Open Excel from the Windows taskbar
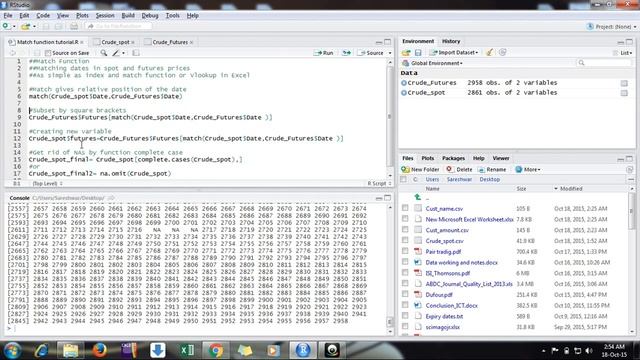 click(x=187, y=350)
